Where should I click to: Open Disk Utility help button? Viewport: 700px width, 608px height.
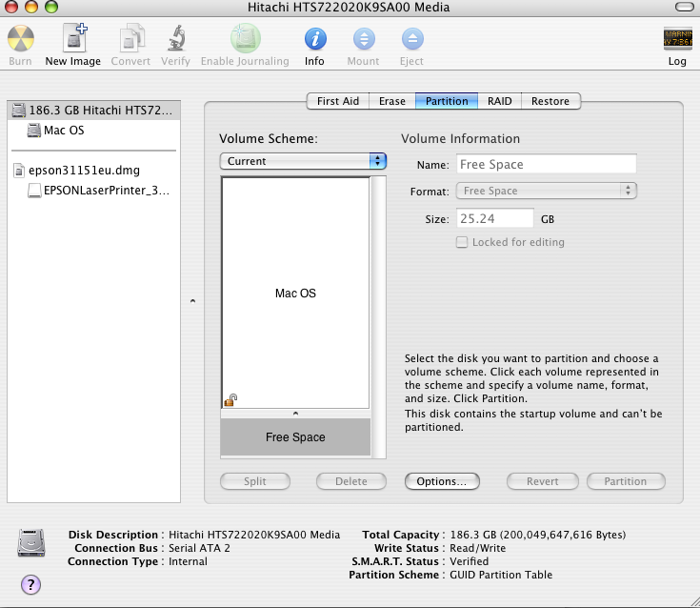click(x=30, y=584)
